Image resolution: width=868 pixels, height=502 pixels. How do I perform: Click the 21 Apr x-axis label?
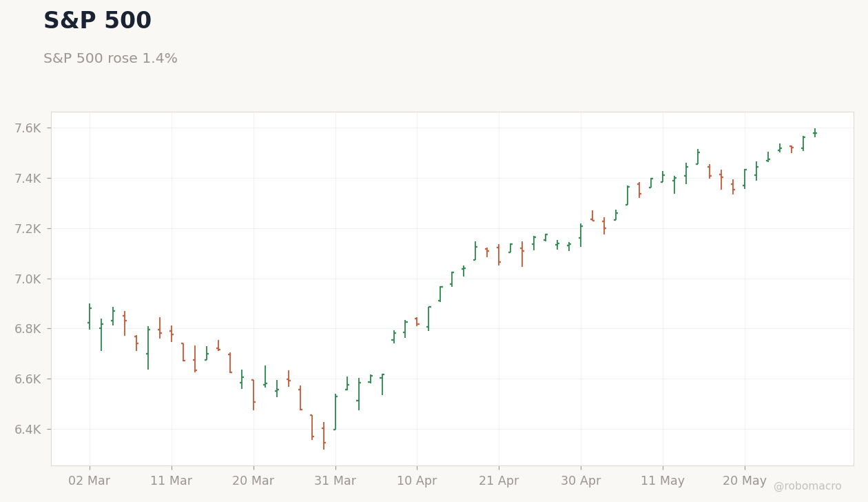(499, 481)
